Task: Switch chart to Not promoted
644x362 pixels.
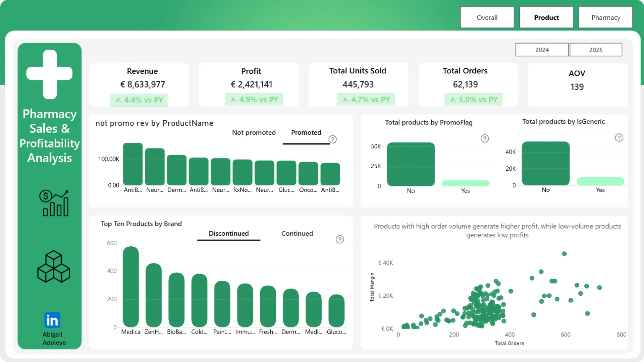Action: 254,132
